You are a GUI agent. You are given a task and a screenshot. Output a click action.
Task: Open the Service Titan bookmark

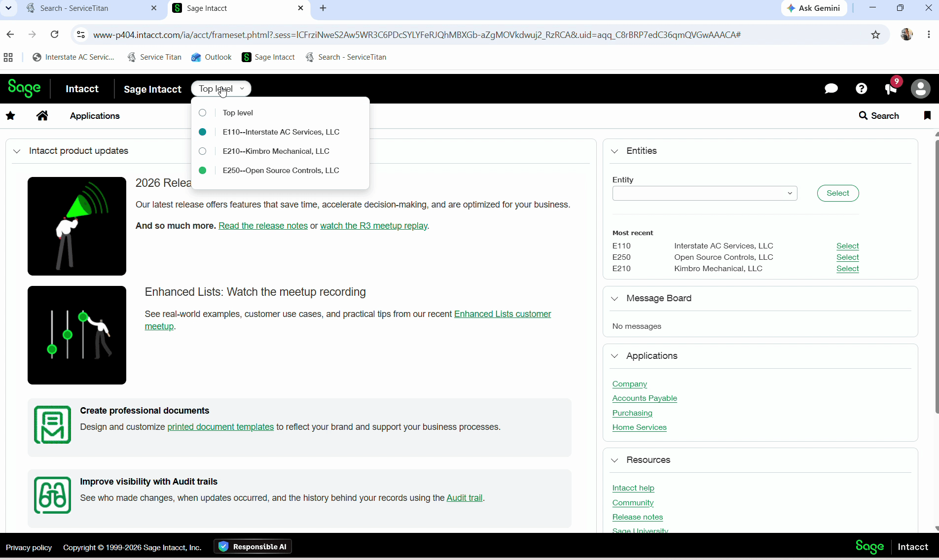coord(154,57)
